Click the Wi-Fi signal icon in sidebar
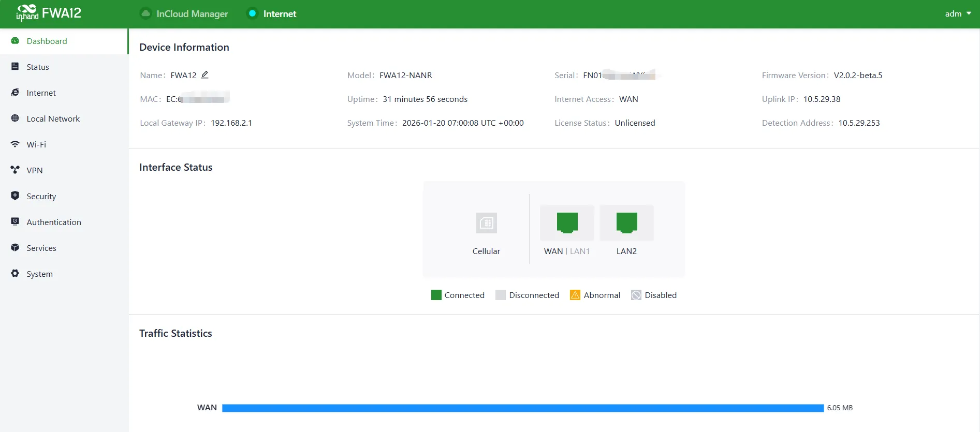 pos(15,144)
